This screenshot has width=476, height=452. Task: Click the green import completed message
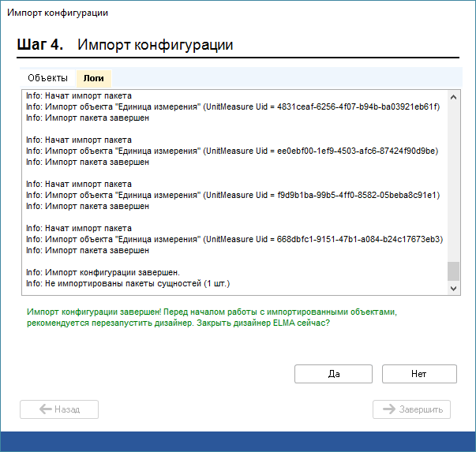pyautogui.click(x=212, y=317)
